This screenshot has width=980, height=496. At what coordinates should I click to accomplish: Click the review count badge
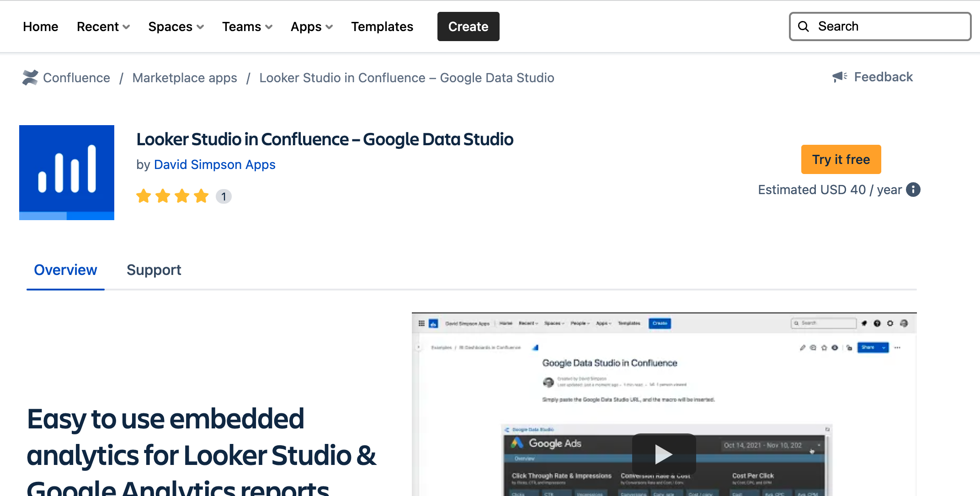[x=224, y=196]
